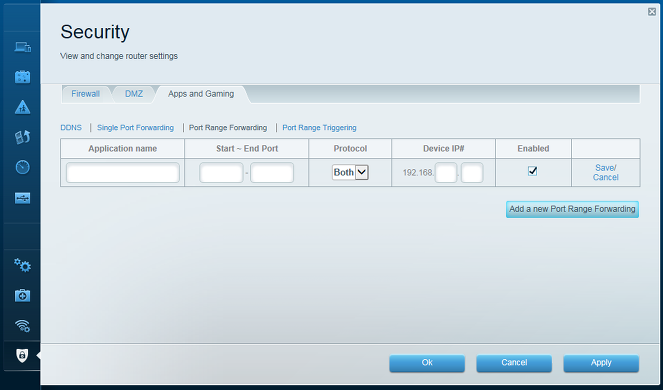Screen dimensions: 663x390
Task: Click the Apply button
Action: tap(601, 363)
